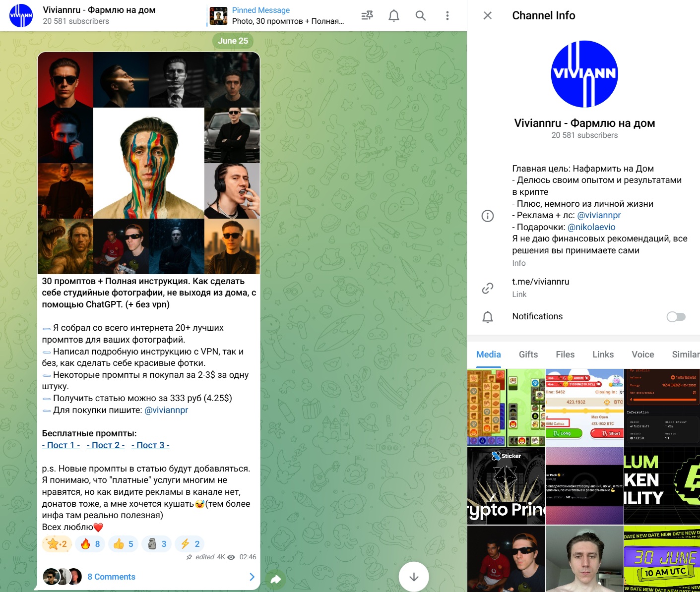Add the moai statue reaction with count 3

[x=156, y=544]
